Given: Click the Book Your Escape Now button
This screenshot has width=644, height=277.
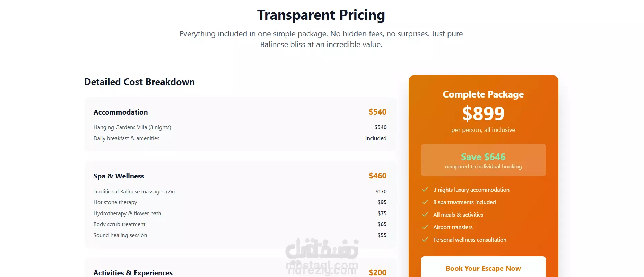Looking at the screenshot, I should [483, 268].
